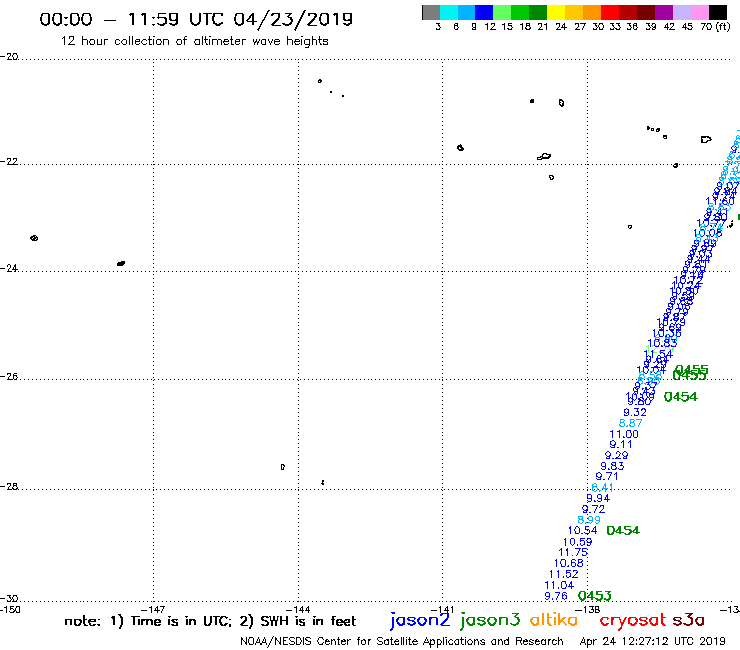740x650 pixels.
Task: Select the light green swatch in the scale
Action: click(x=503, y=12)
